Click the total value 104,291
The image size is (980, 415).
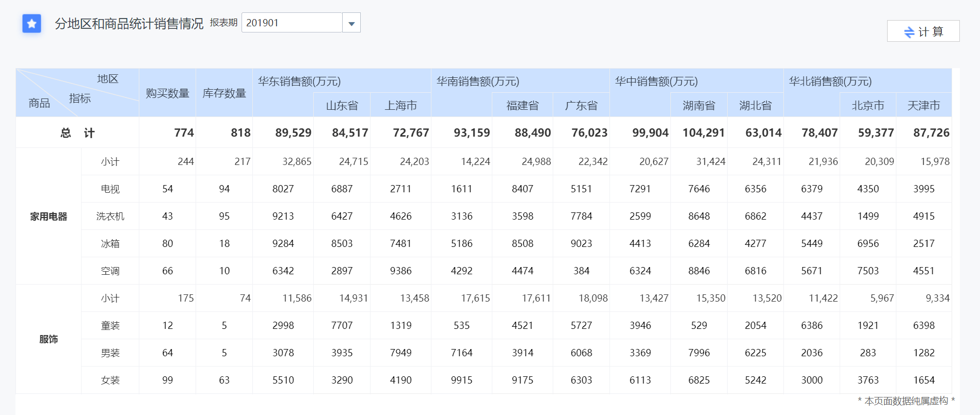pyautogui.click(x=704, y=133)
